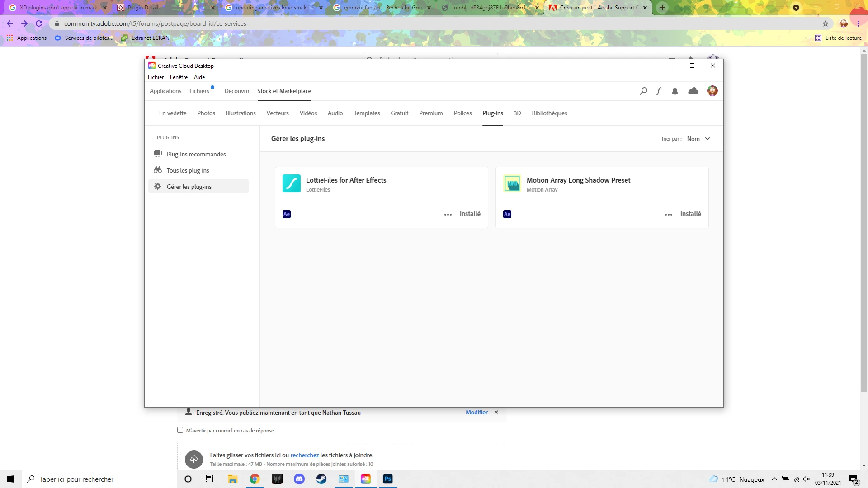Check 'M'avertir par courriel' checkbox
The height and width of the screenshot is (488, 868).
(x=180, y=430)
